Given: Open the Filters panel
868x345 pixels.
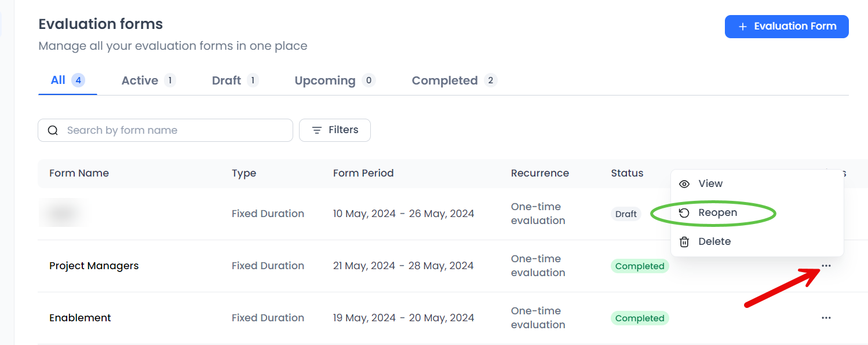Looking at the screenshot, I should 335,130.
